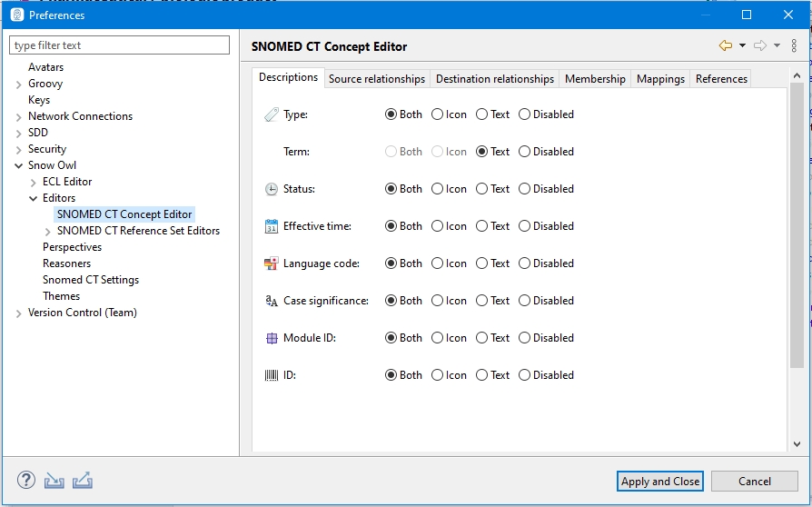
Task: Switch to Source relationships tab
Action: (376, 79)
